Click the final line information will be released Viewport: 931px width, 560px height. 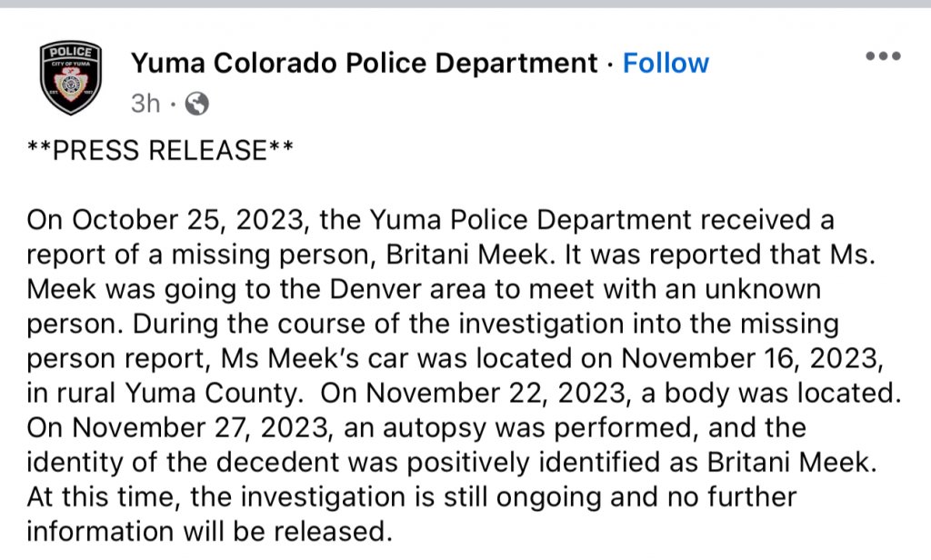[x=210, y=532]
